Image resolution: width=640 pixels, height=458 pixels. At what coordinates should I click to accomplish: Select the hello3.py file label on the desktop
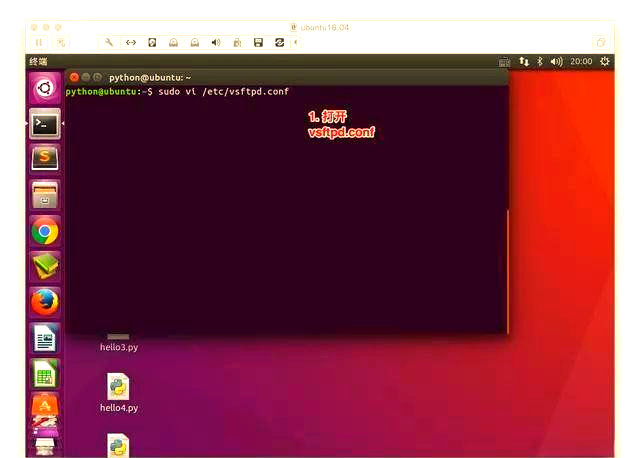[119, 347]
